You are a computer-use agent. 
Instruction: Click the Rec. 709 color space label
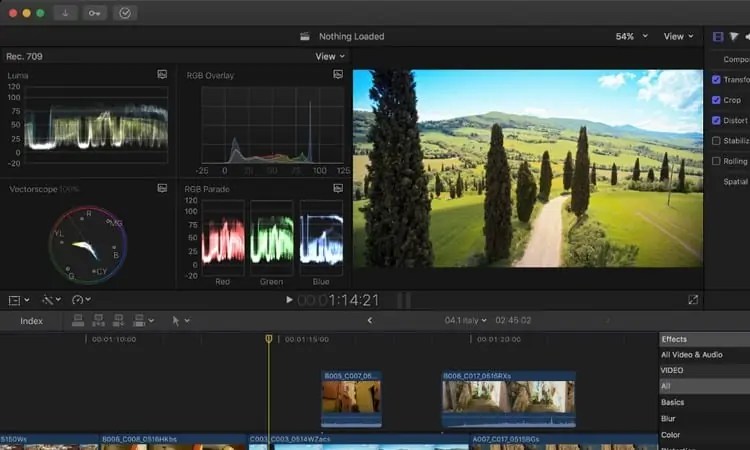click(x=24, y=56)
